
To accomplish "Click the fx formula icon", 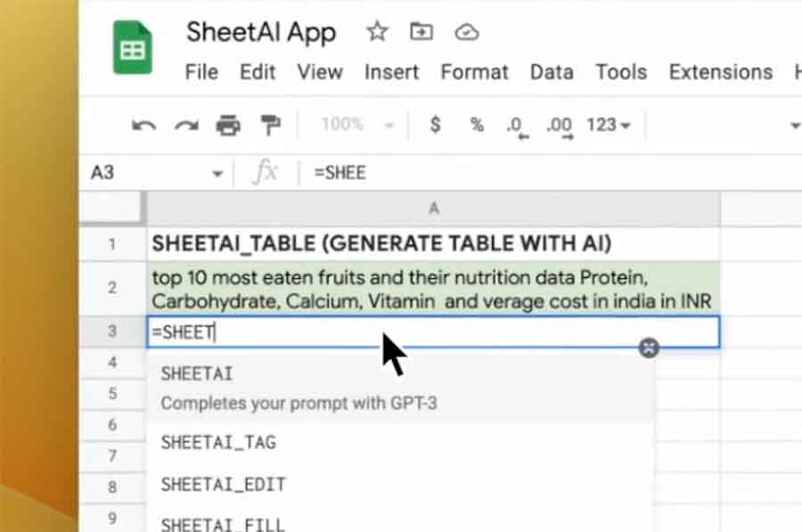I will pyautogui.click(x=266, y=172).
